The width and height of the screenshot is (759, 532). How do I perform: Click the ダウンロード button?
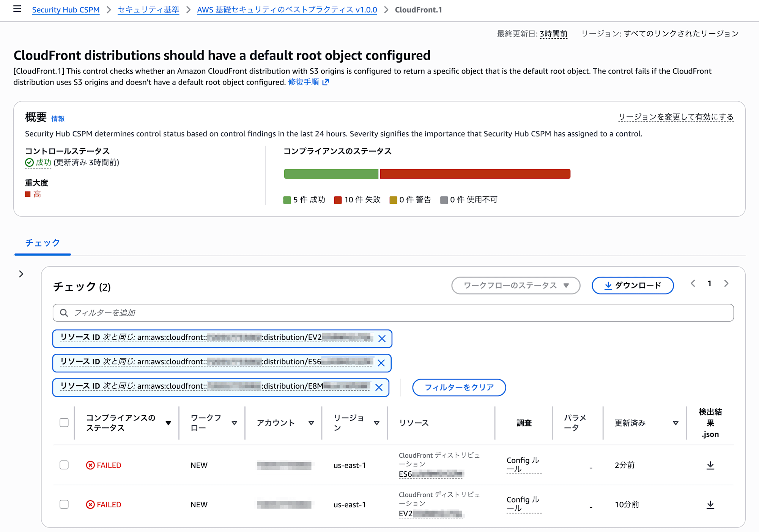click(633, 286)
